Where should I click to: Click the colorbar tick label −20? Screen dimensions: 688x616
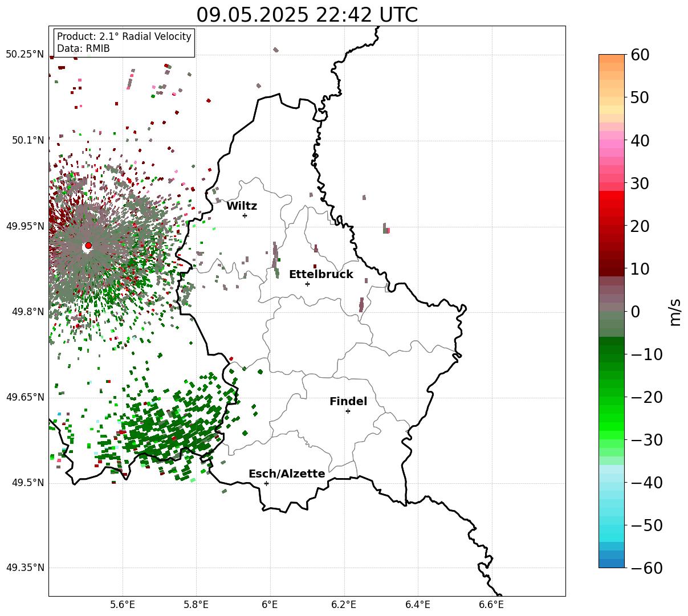646,397
